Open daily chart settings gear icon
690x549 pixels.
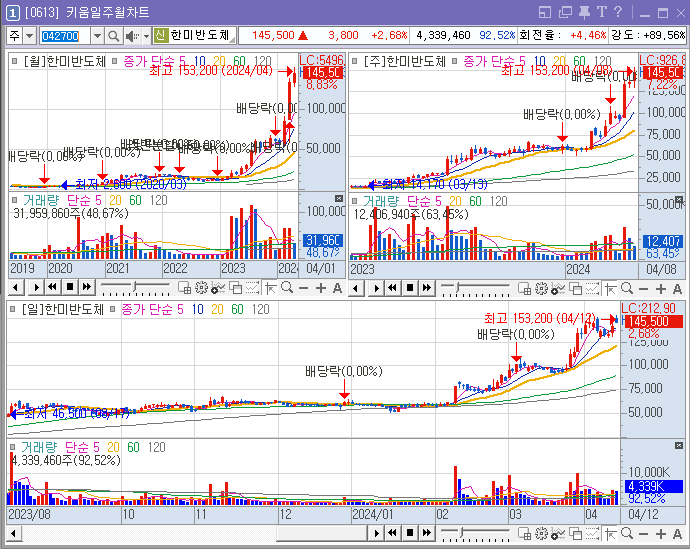(x=541, y=534)
